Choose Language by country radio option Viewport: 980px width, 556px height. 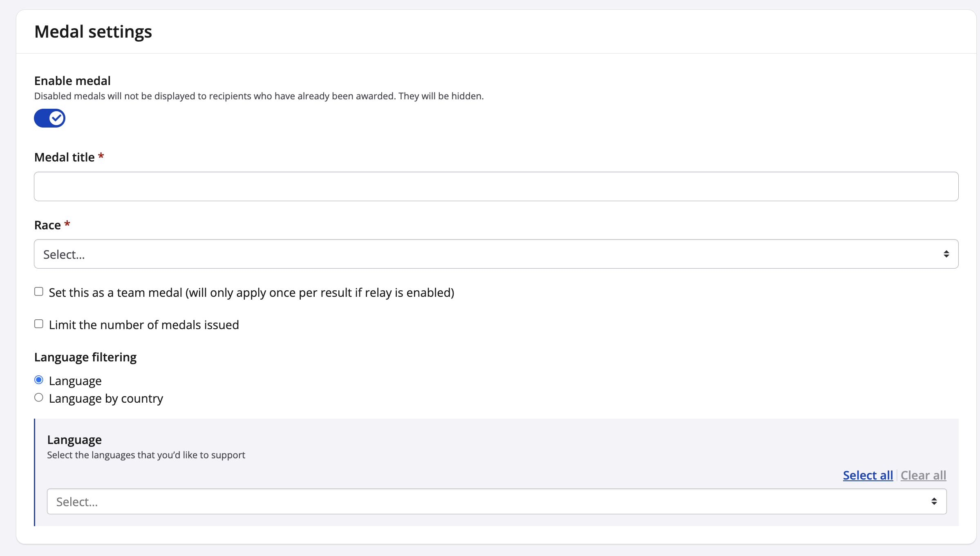click(39, 397)
